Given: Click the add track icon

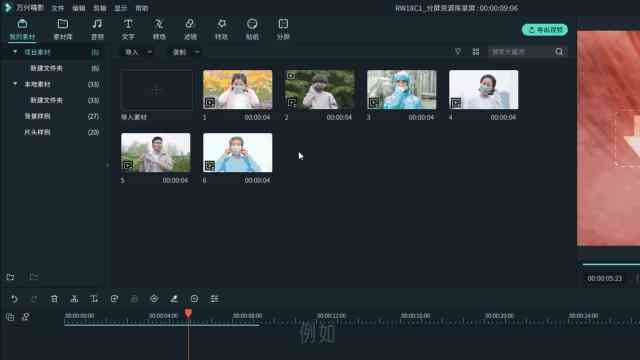Looking at the screenshot, I should point(10,317).
